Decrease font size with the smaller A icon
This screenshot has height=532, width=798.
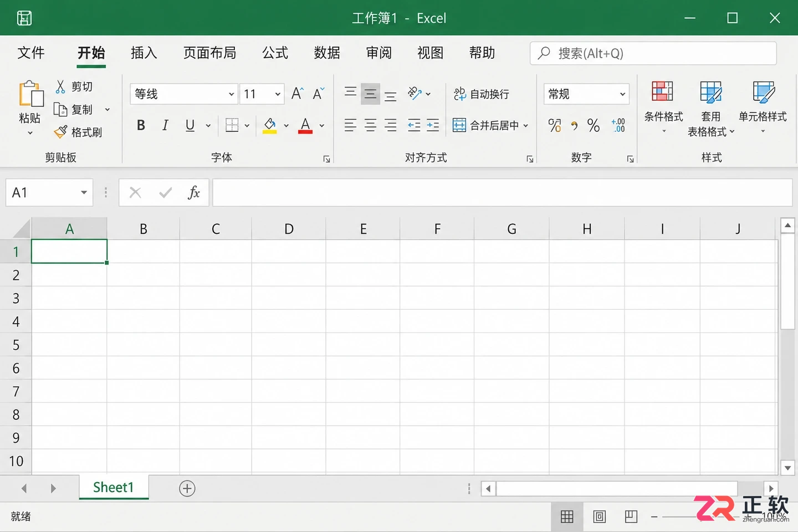[318, 94]
